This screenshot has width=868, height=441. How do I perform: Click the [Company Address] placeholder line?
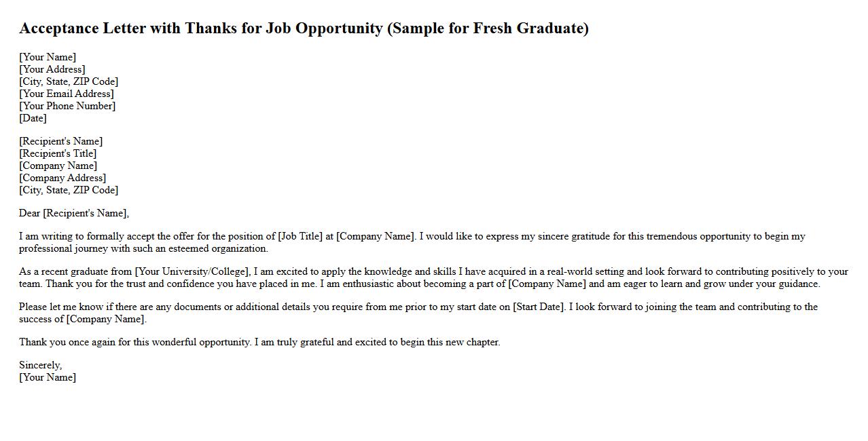click(x=62, y=178)
